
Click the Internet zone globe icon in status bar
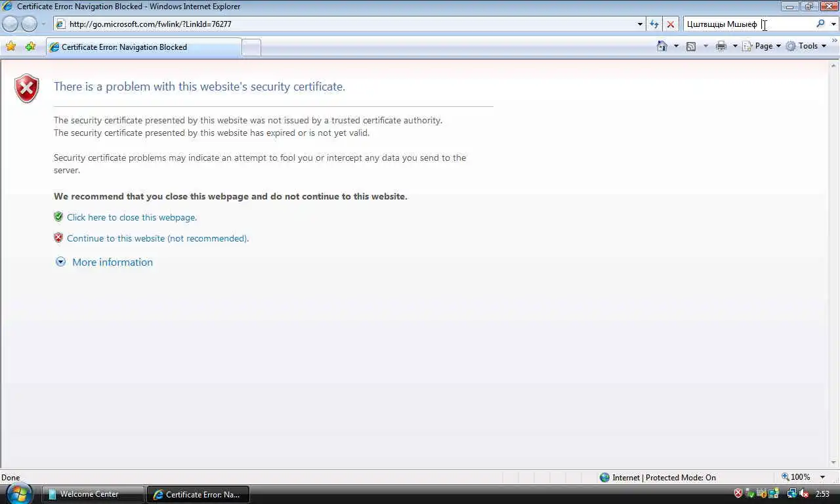pos(604,477)
